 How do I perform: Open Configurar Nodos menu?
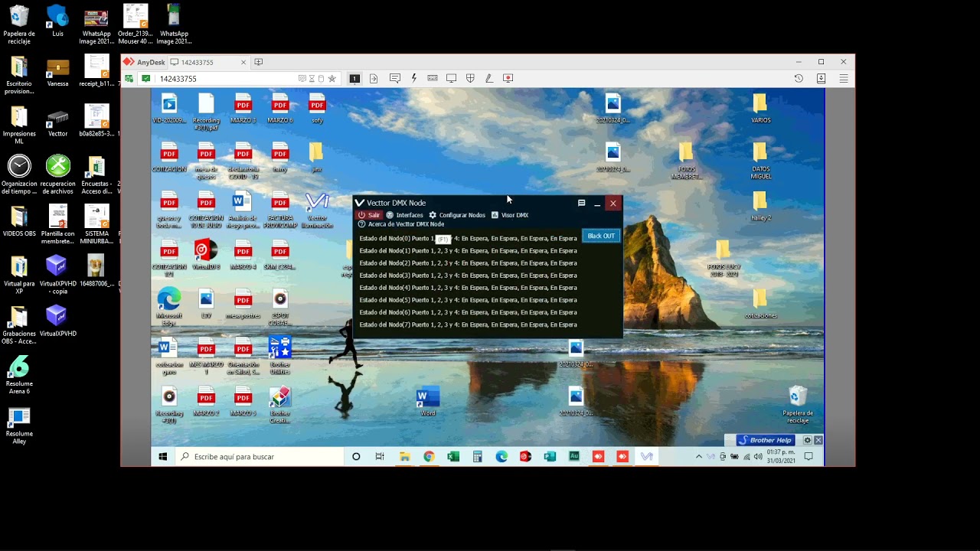tap(457, 215)
